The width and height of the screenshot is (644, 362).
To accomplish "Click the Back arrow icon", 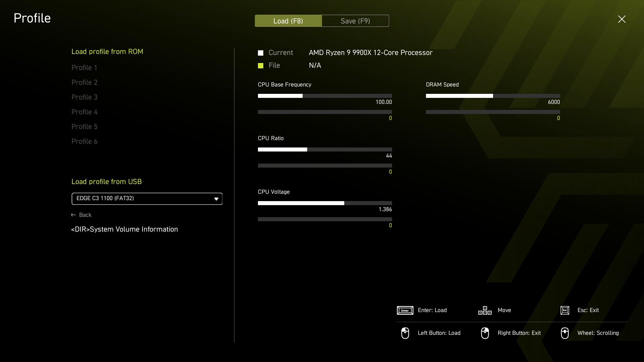I will coord(73,215).
